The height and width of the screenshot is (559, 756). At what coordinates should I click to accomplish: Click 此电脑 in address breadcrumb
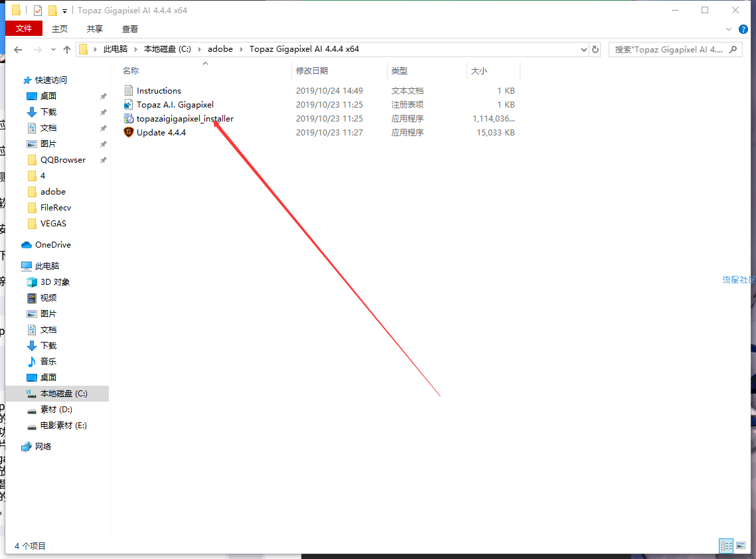point(115,49)
